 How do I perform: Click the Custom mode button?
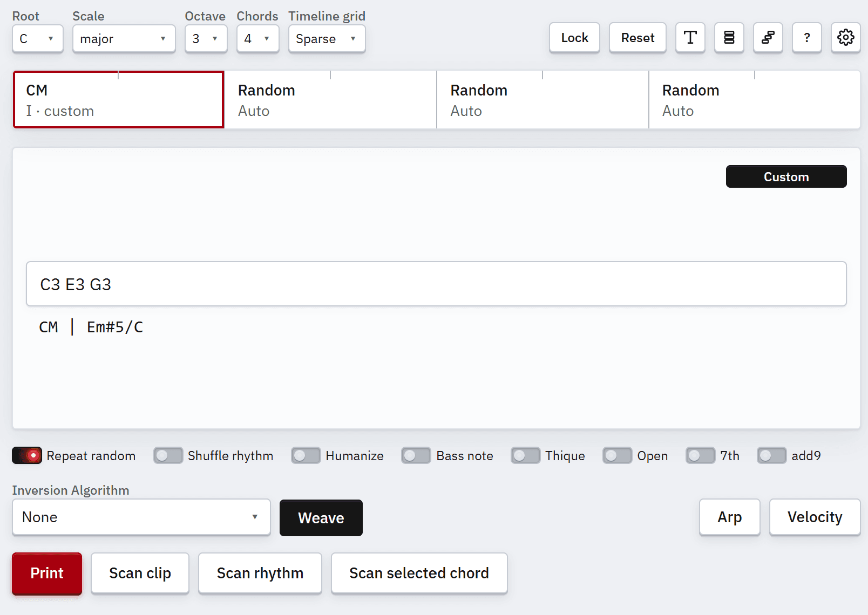pyautogui.click(x=786, y=176)
